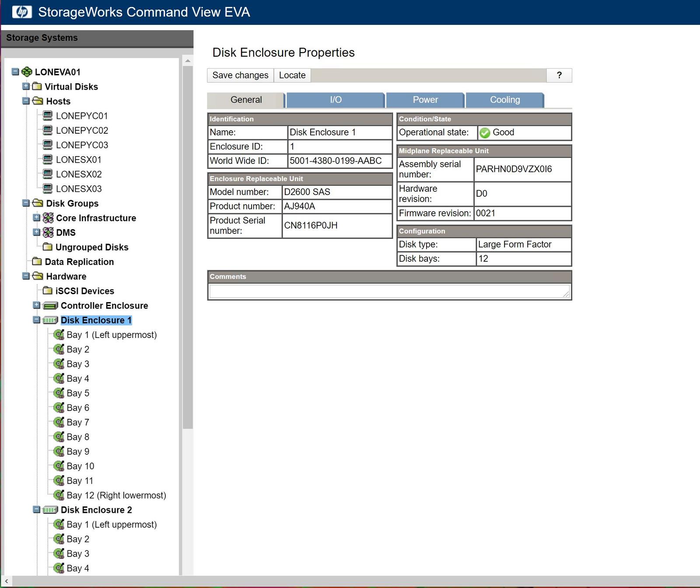700x588 pixels.
Task: Collapse the Disk Enclosure 1 node
Action: pyautogui.click(x=37, y=320)
